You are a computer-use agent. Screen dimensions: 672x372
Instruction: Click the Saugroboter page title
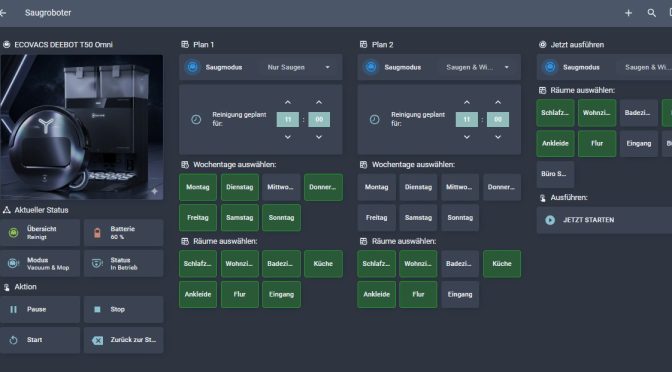48,13
